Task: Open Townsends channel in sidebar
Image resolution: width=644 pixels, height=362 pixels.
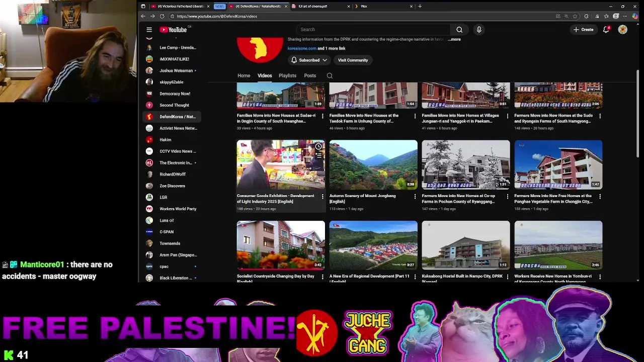Action: coord(171,243)
